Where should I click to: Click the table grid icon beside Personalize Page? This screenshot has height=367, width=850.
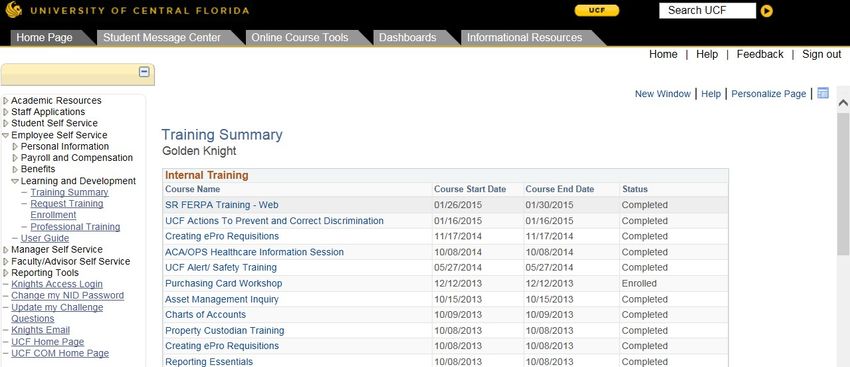[x=823, y=93]
